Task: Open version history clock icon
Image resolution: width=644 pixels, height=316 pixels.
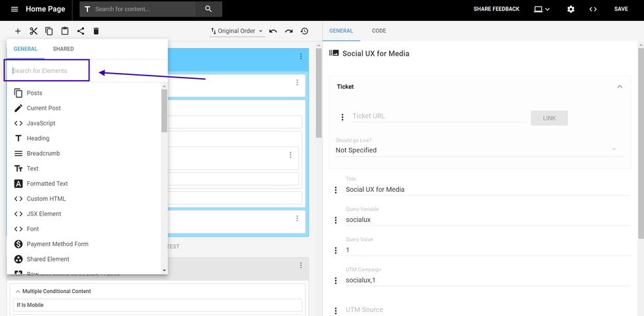Action: 304,31
